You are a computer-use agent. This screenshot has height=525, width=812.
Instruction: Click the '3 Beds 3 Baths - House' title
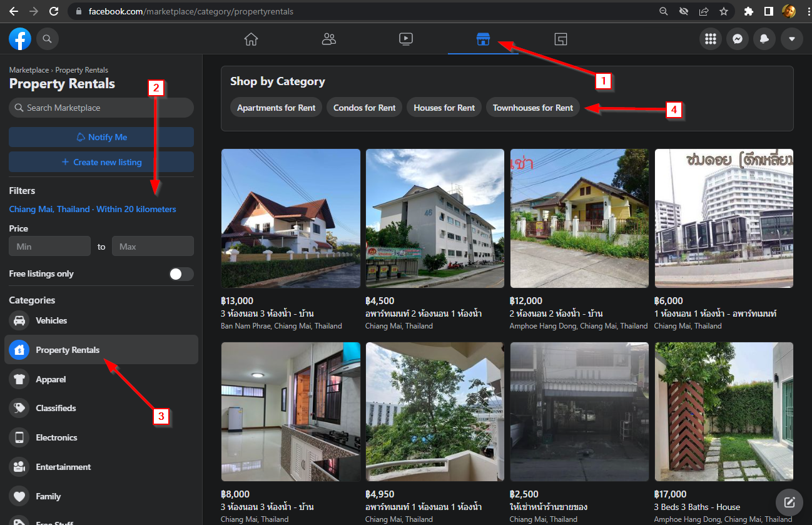point(697,507)
